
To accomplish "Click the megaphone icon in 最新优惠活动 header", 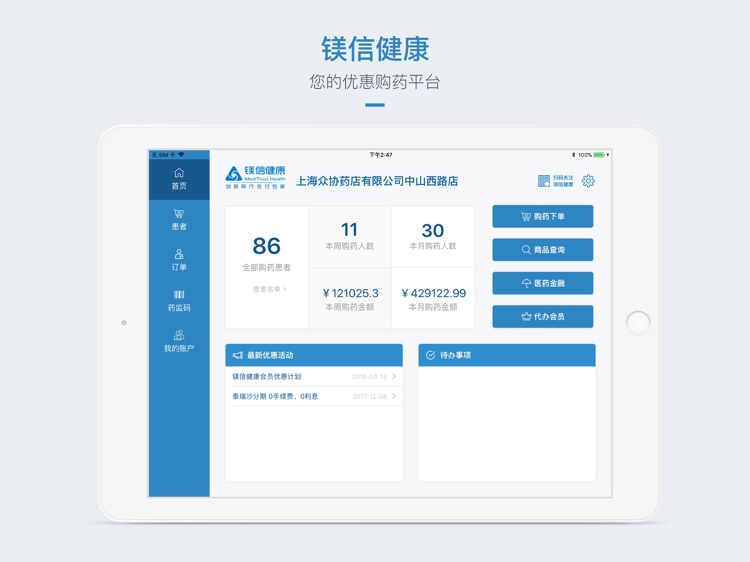I will 238,355.
